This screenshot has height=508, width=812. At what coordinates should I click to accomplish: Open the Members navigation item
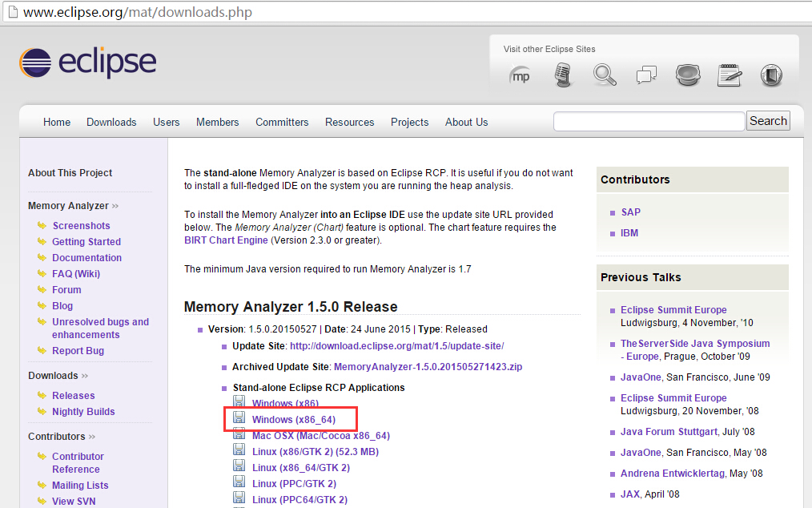(x=218, y=122)
